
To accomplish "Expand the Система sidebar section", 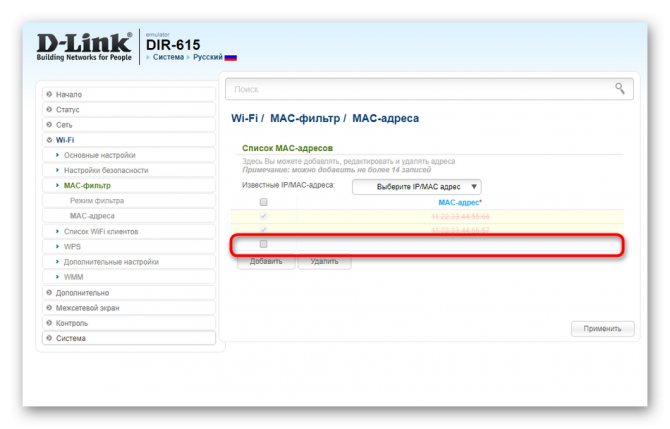I will 129,338.
